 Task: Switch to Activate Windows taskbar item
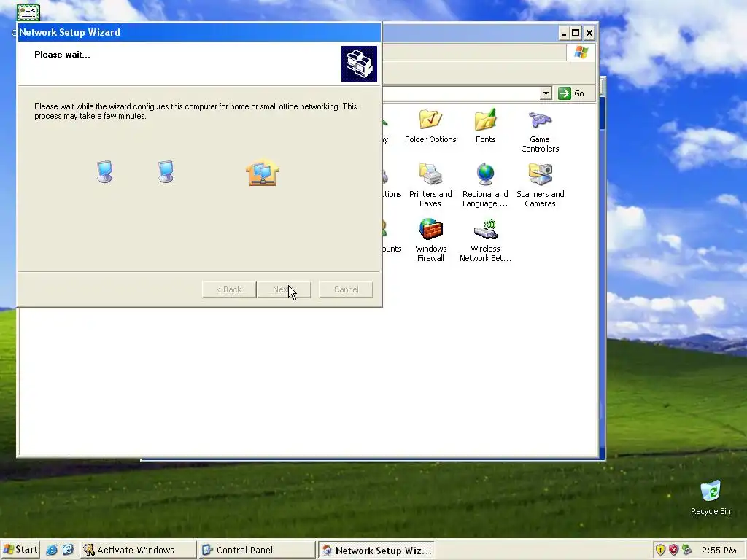[x=138, y=550]
